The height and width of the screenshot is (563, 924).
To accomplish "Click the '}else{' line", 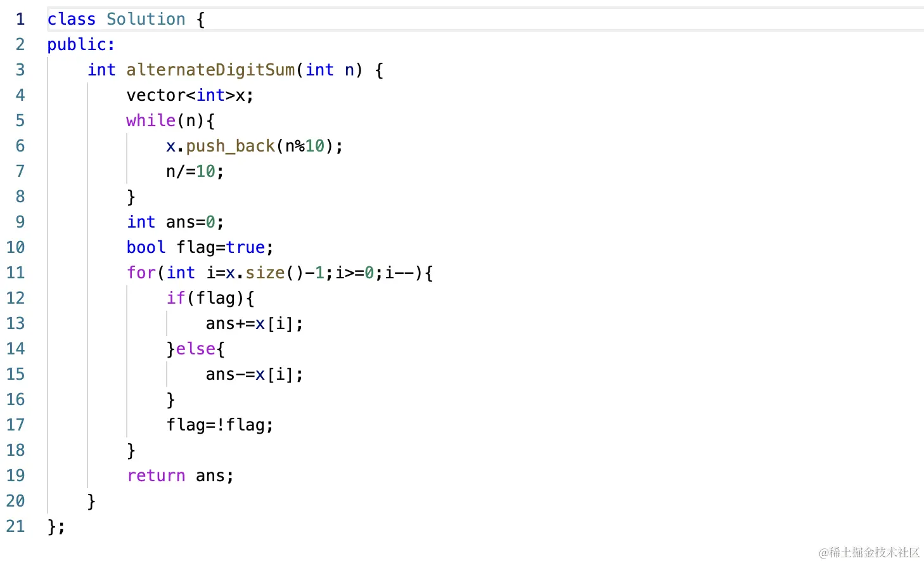I will (195, 349).
